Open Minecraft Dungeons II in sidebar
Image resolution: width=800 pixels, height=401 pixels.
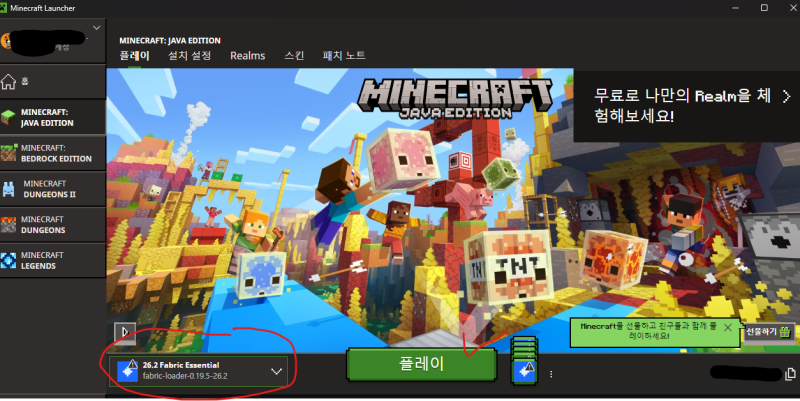click(53, 189)
